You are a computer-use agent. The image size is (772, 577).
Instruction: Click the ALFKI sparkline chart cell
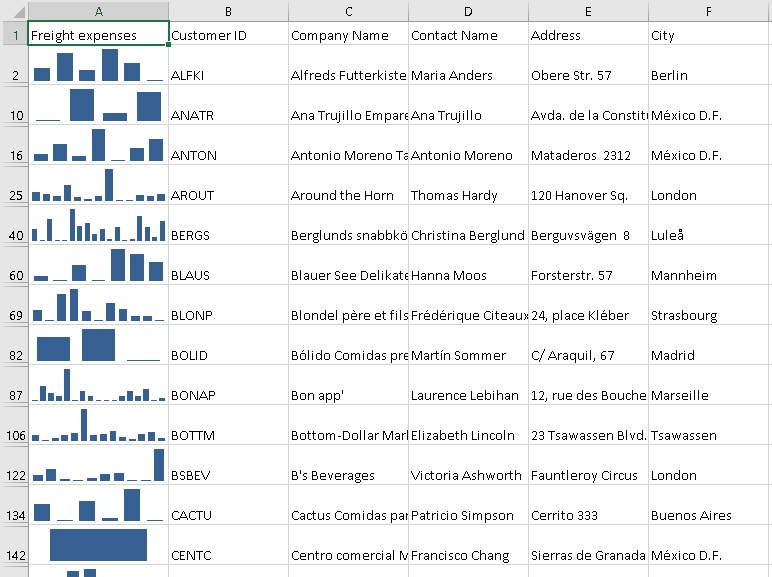[98, 67]
